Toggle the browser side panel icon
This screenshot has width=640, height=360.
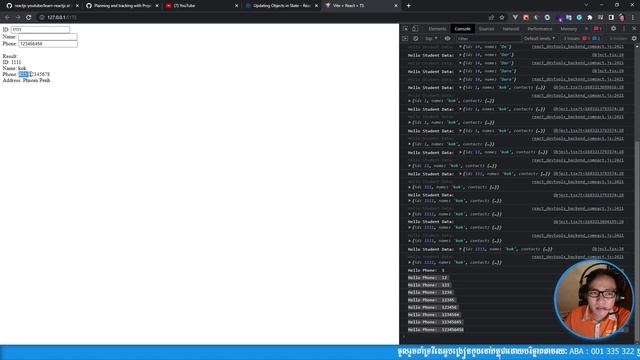tap(611, 17)
